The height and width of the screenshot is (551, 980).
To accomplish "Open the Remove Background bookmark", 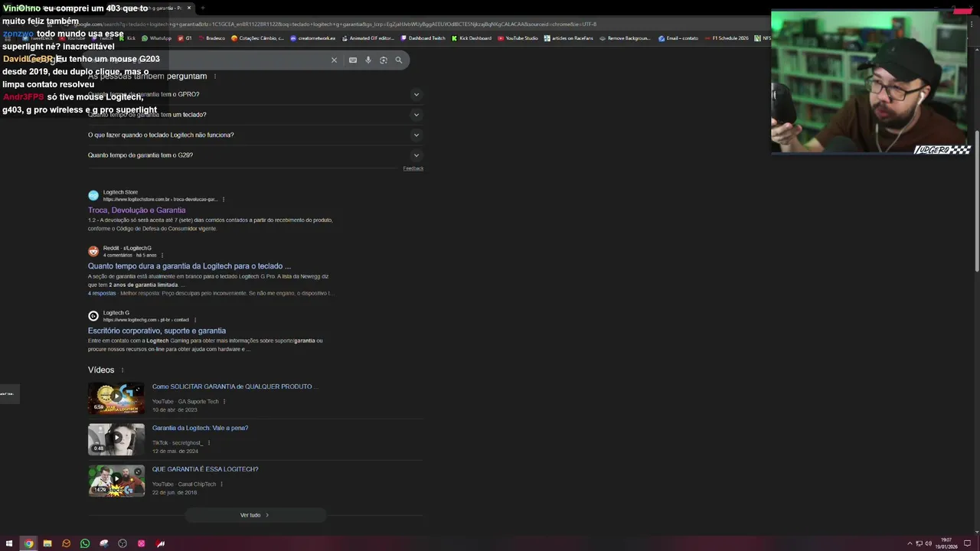I will (x=625, y=38).
